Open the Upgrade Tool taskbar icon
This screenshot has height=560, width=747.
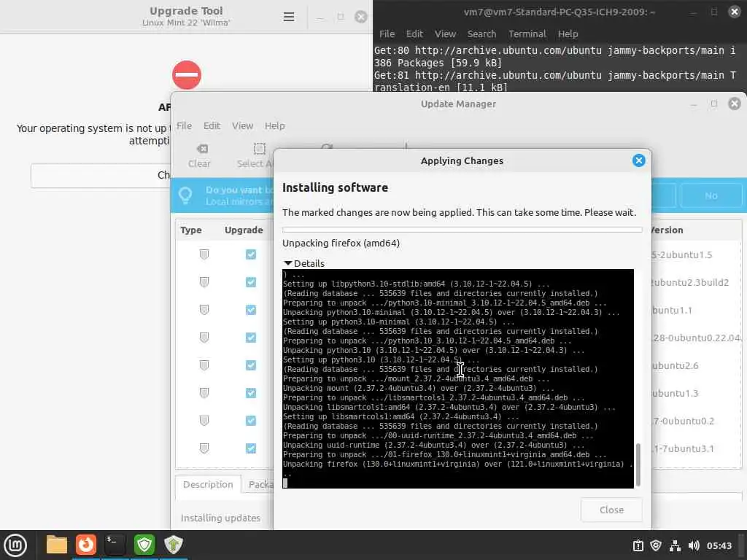[x=174, y=545]
